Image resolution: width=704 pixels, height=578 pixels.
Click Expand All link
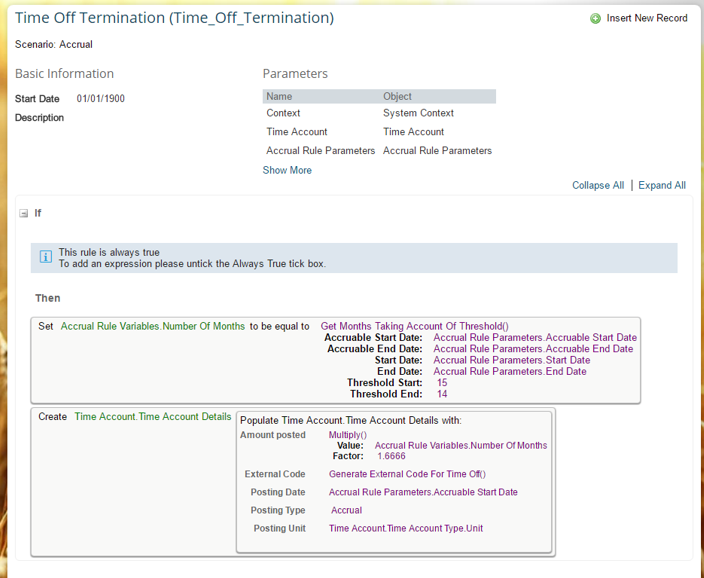coord(662,185)
